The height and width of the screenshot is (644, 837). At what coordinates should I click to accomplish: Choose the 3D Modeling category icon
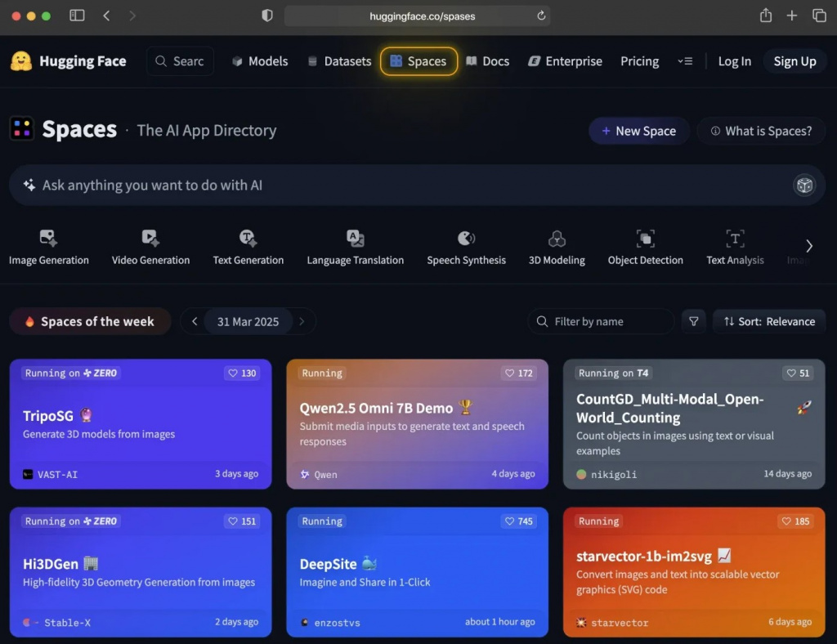557,239
